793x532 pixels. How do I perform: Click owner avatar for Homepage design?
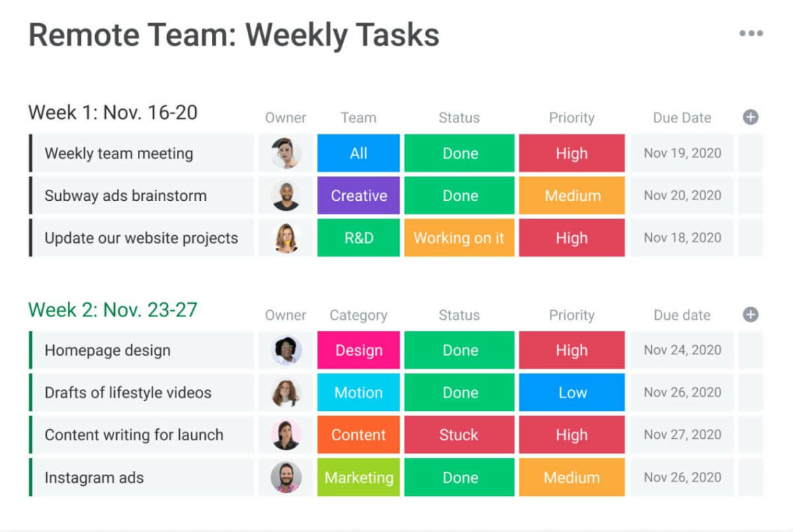286,350
